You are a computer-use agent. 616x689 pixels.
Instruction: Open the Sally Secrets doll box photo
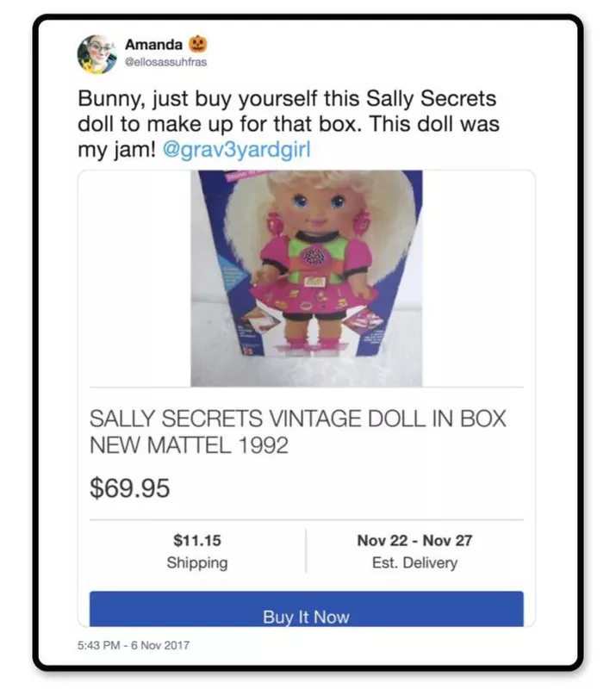click(x=307, y=278)
